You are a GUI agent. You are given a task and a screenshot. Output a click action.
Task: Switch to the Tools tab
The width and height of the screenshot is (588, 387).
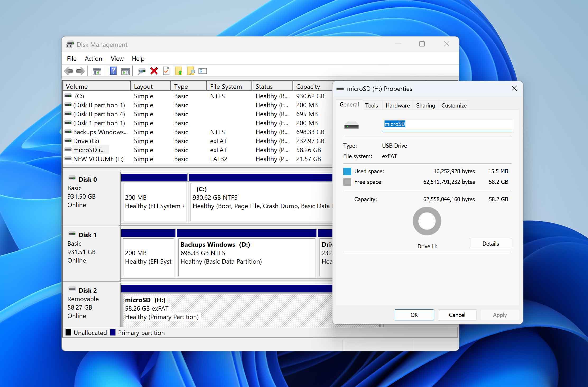coord(371,105)
